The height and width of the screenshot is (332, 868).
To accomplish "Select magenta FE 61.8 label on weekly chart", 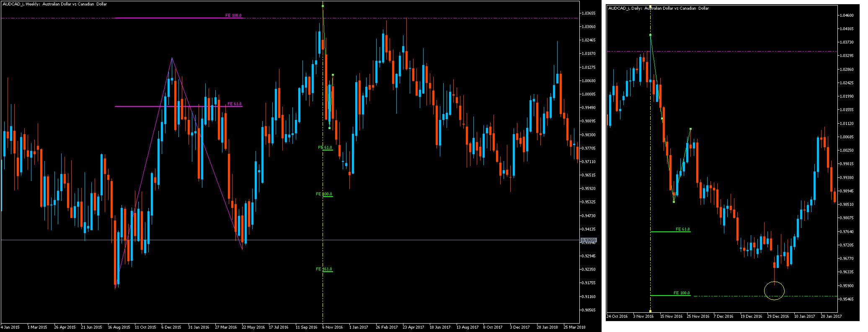I will (234, 104).
